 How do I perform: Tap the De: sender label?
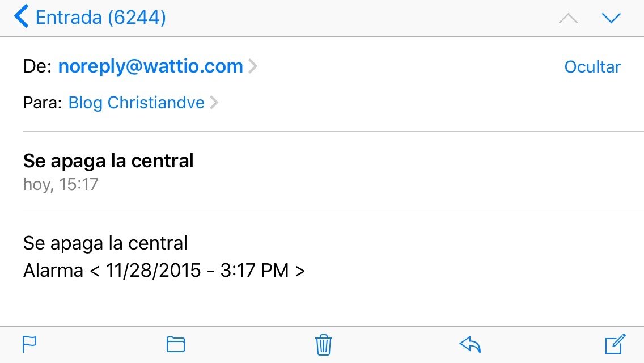37,66
